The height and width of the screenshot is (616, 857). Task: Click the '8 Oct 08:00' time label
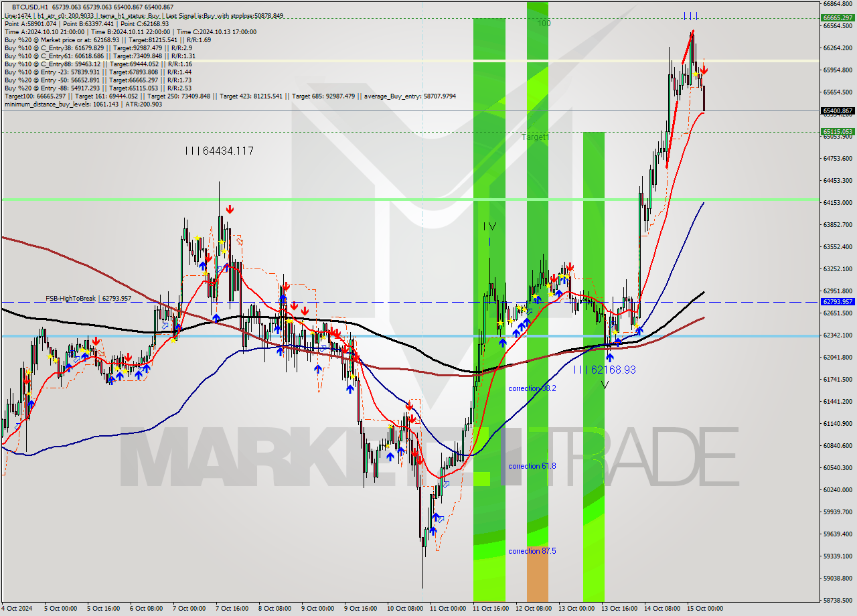click(x=275, y=609)
